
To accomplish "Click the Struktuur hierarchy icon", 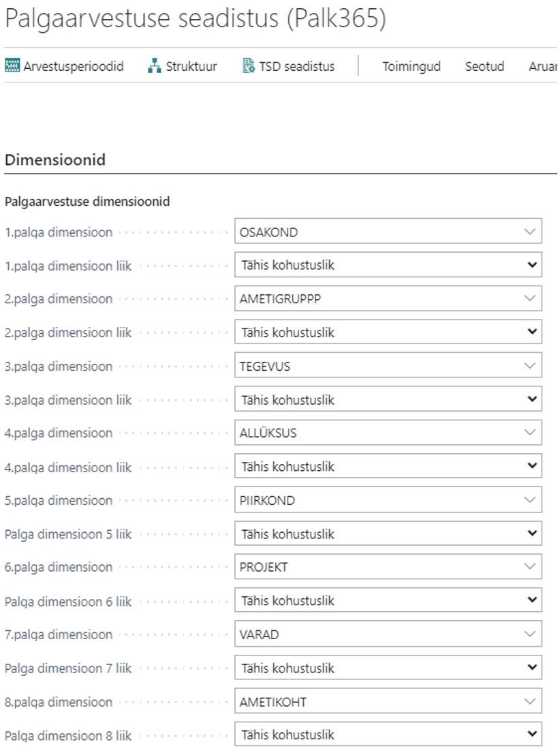I will pyautogui.click(x=154, y=65).
